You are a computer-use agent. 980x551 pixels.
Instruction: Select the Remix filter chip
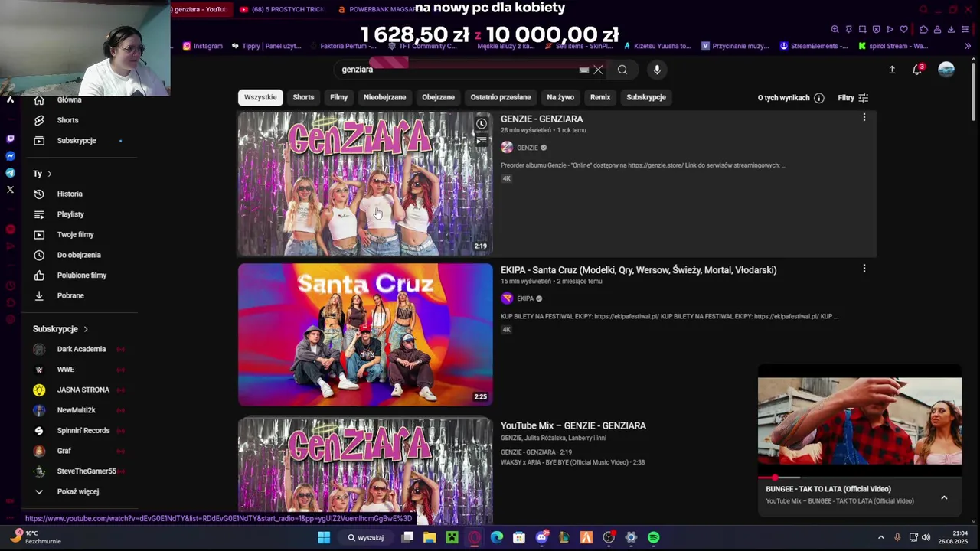click(600, 97)
